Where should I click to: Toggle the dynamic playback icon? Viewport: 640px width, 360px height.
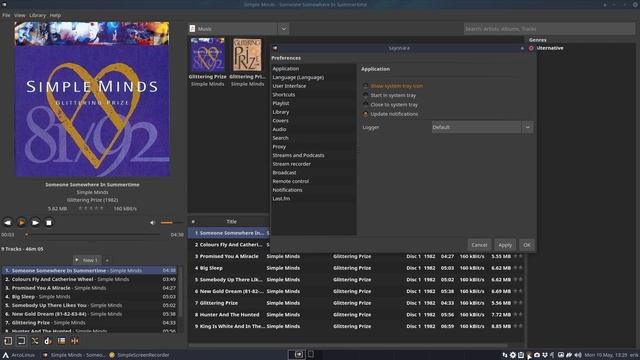point(48,341)
